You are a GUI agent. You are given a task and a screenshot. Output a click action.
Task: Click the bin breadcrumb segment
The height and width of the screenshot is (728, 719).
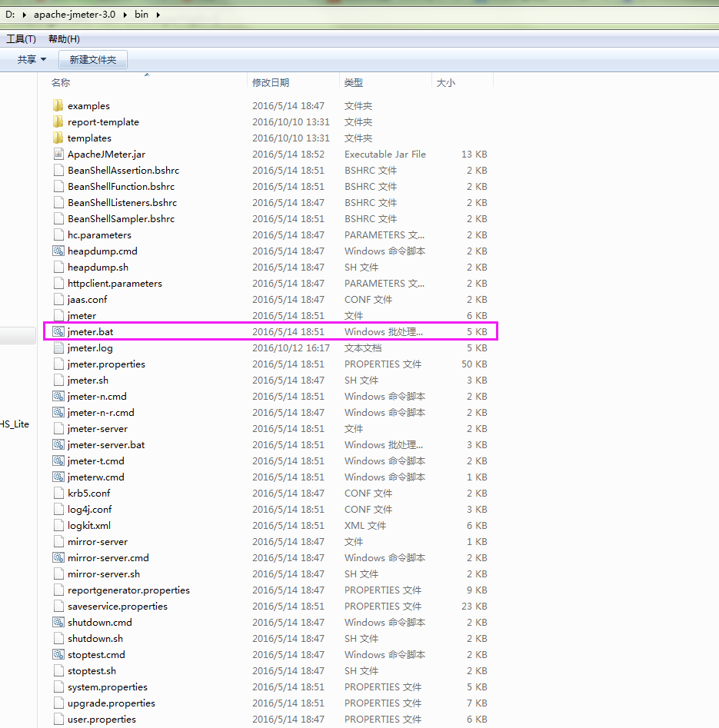[141, 15]
